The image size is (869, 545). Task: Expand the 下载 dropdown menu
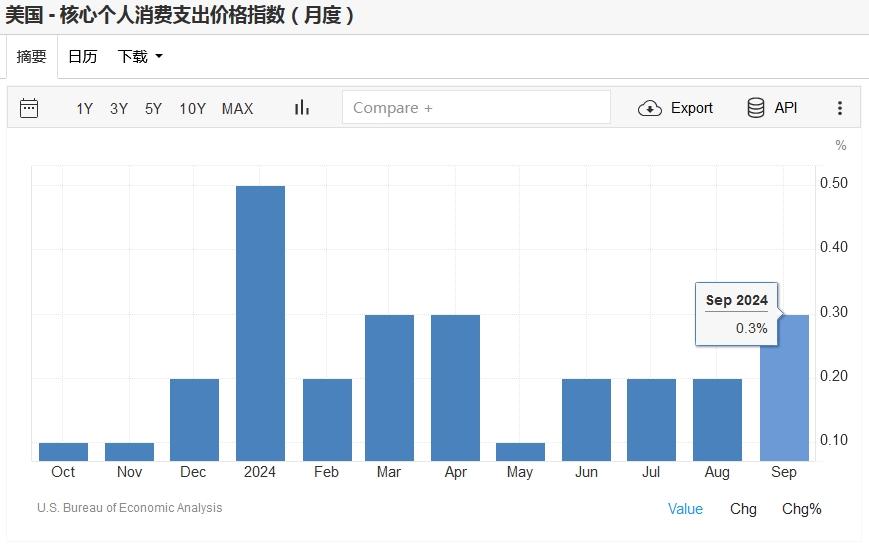139,57
